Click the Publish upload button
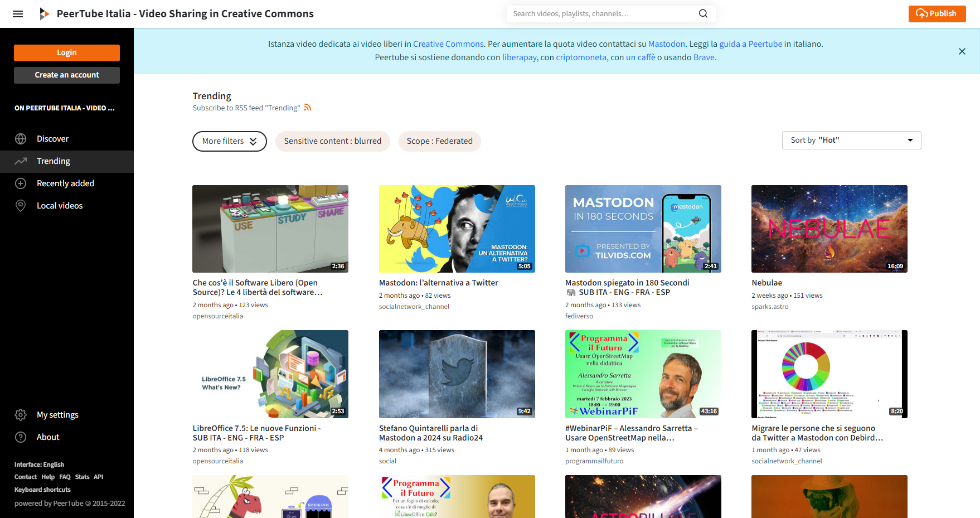The image size is (980, 518). pos(937,14)
